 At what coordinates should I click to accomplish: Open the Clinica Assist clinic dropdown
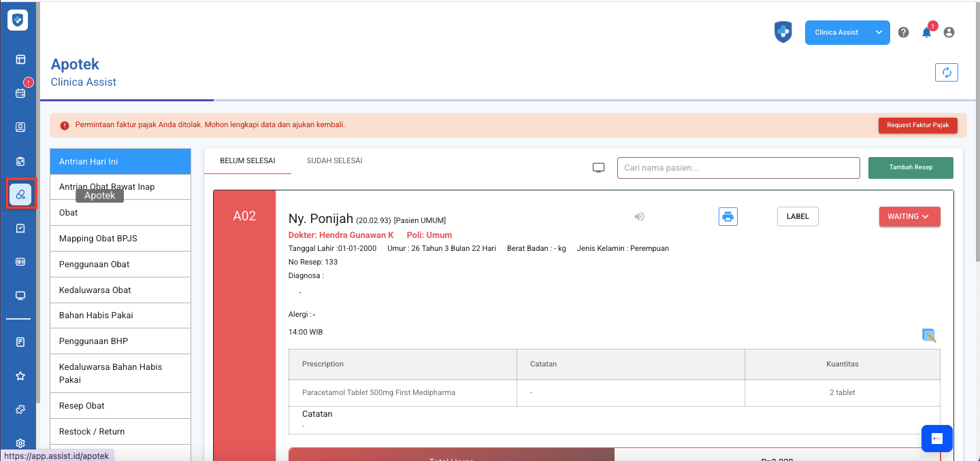pos(847,33)
